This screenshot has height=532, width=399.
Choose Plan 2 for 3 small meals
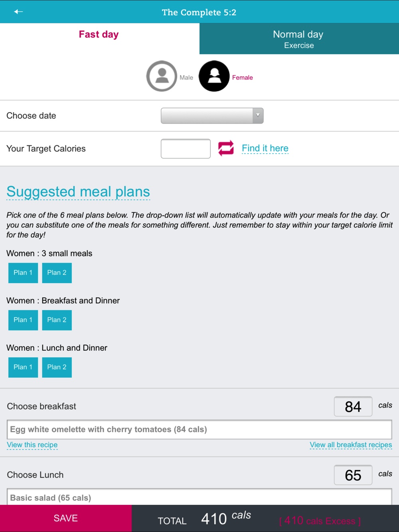coord(57,273)
